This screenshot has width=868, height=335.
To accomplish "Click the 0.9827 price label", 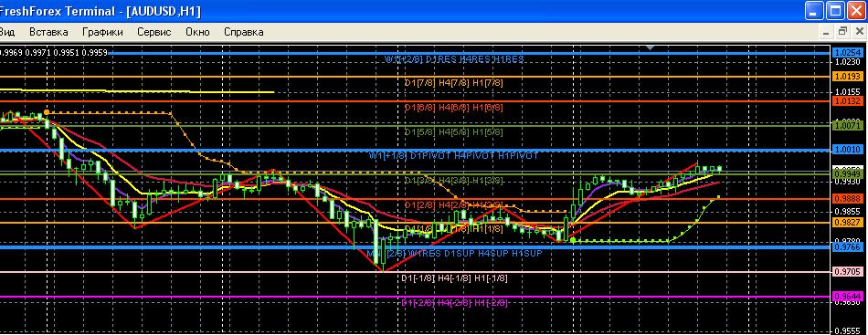I will [x=848, y=222].
